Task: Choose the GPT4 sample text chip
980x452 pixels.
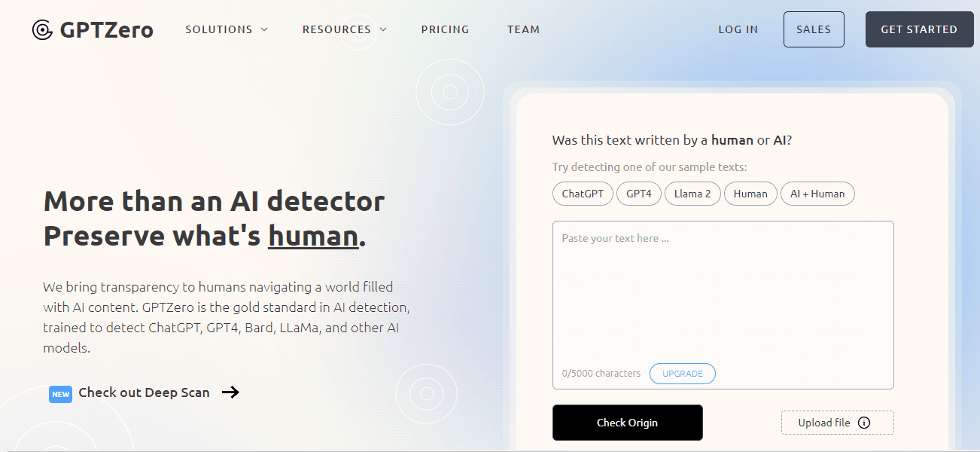Action: coord(638,194)
